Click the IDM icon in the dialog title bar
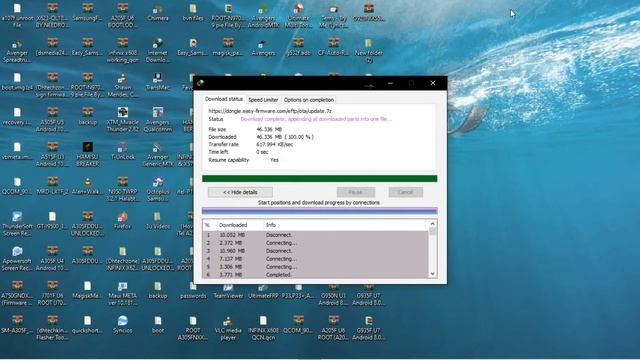The width and height of the screenshot is (640, 360). click(x=200, y=83)
